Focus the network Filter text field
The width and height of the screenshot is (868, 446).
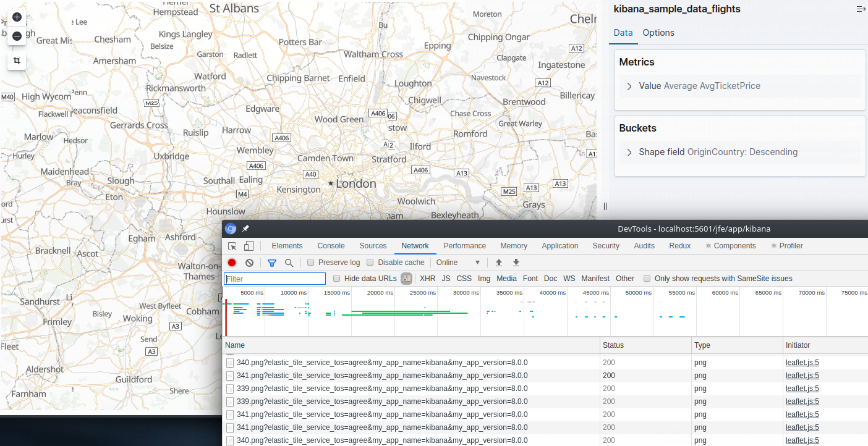pos(274,279)
